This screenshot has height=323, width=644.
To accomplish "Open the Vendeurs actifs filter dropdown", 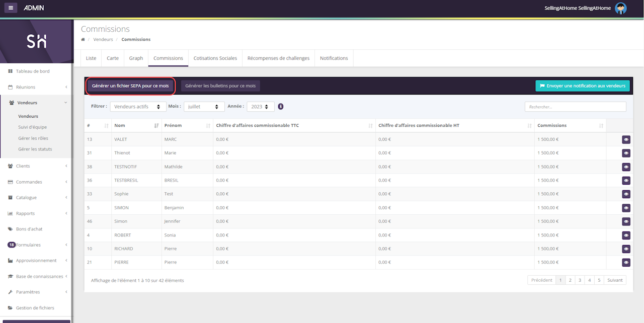I will tap(138, 107).
